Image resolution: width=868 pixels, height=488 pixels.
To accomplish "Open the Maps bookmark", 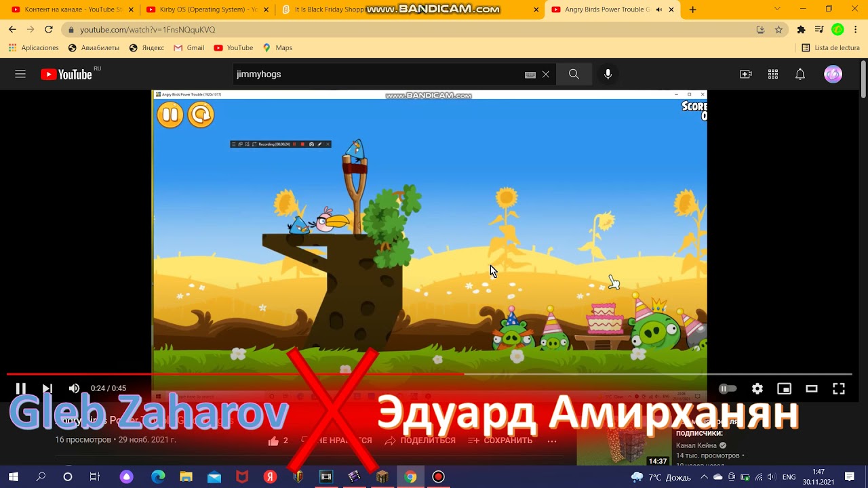I will click(x=277, y=48).
